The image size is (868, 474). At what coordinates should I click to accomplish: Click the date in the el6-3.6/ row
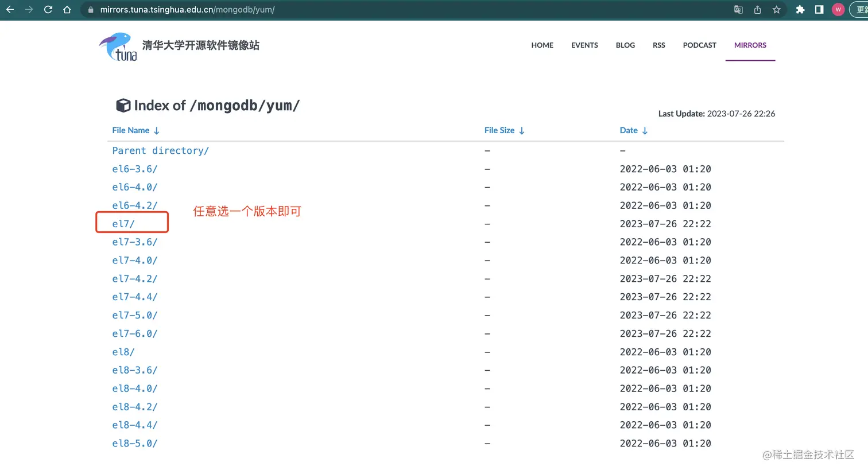(665, 169)
